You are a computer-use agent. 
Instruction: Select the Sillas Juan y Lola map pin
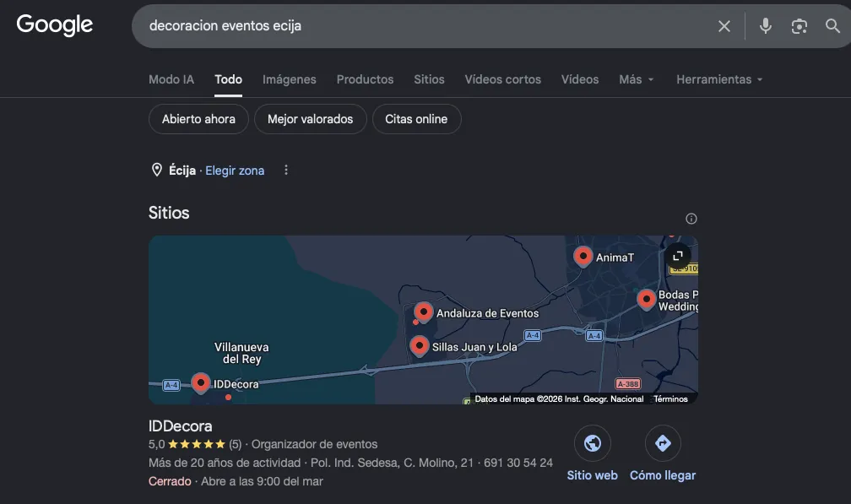tap(419, 345)
